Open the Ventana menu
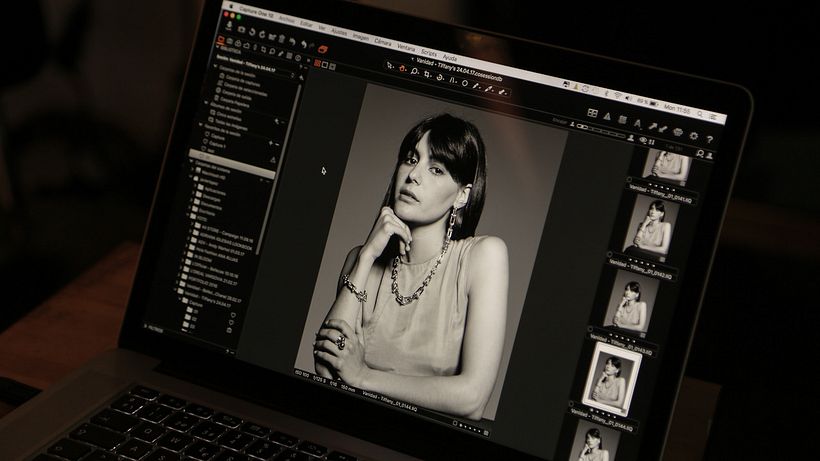Screen dimensions: 820x461 tap(406, 48)
